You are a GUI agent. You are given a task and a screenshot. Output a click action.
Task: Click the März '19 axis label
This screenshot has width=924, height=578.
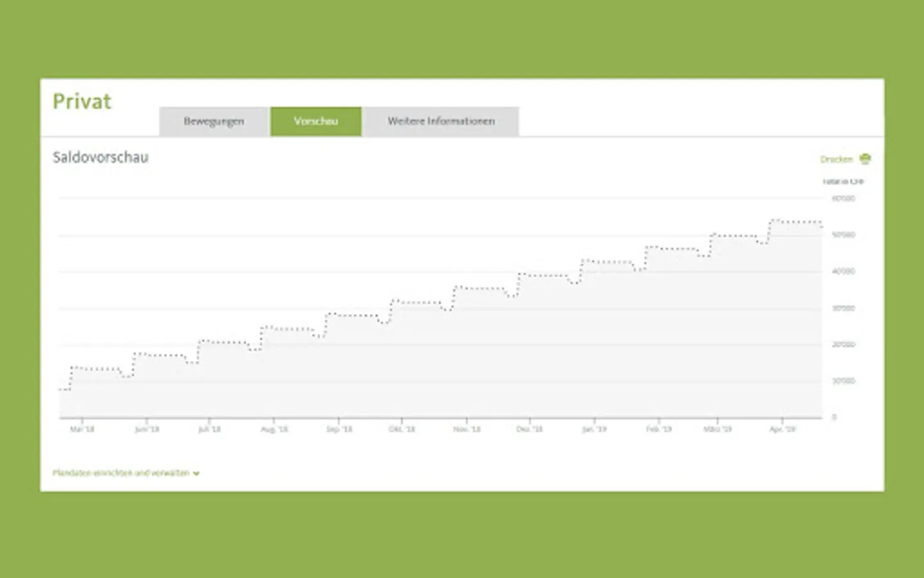(717, 429)
